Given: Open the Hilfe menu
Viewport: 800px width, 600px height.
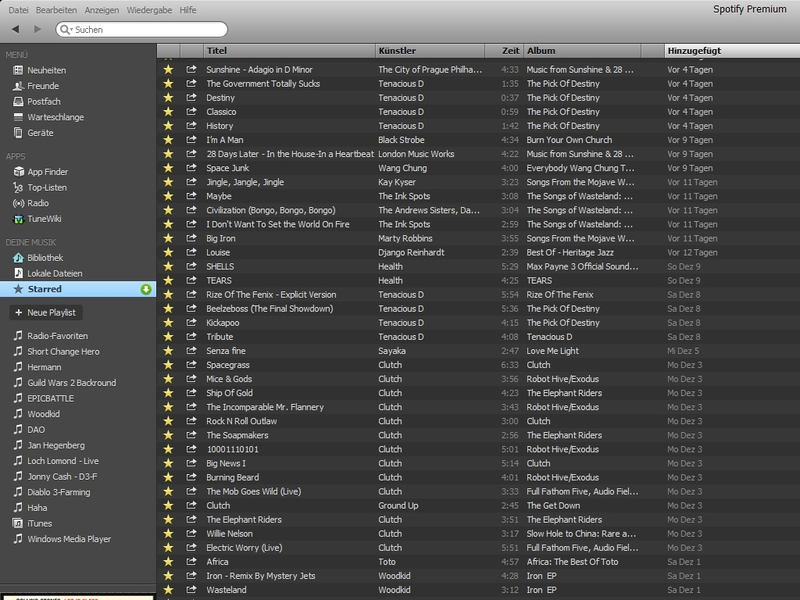Looking at the screenshot, I should click(x=188, y=10).
